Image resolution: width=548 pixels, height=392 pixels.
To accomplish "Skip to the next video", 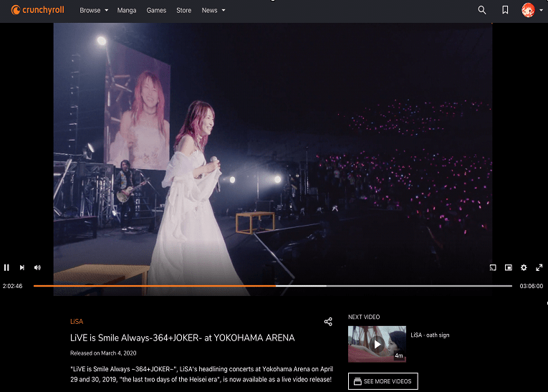I will (x=22, y=267).
